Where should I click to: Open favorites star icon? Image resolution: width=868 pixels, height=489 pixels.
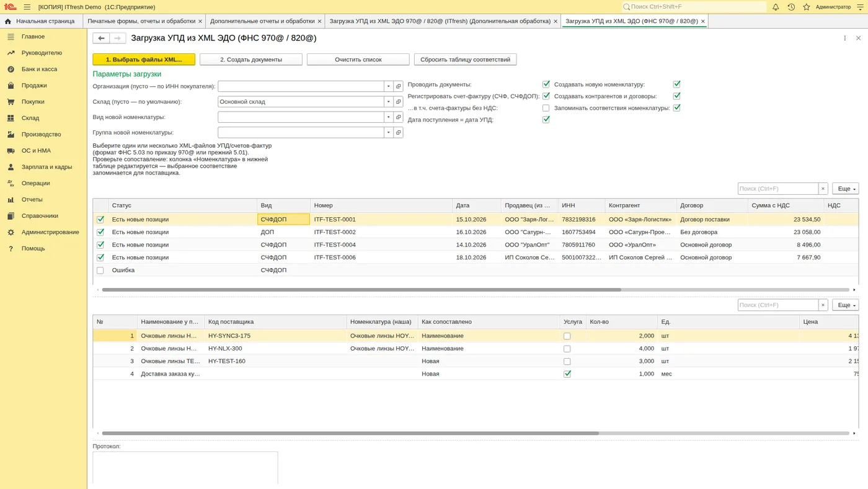(x=807, y=7)
